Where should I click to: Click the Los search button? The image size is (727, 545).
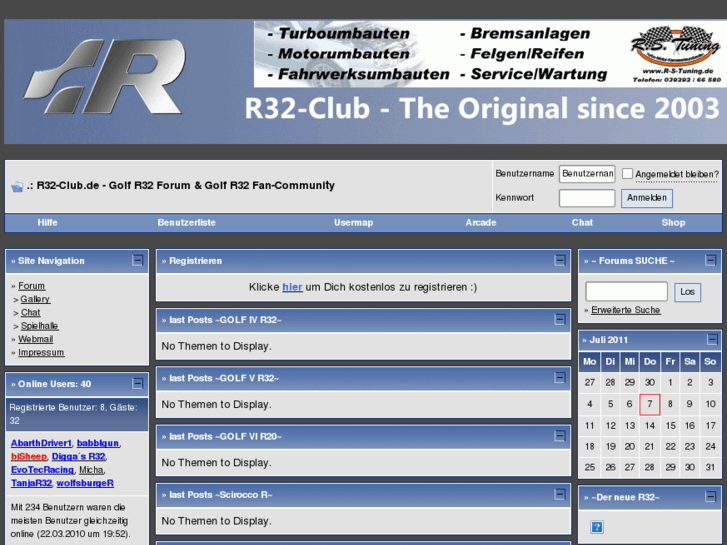point(687,292)
